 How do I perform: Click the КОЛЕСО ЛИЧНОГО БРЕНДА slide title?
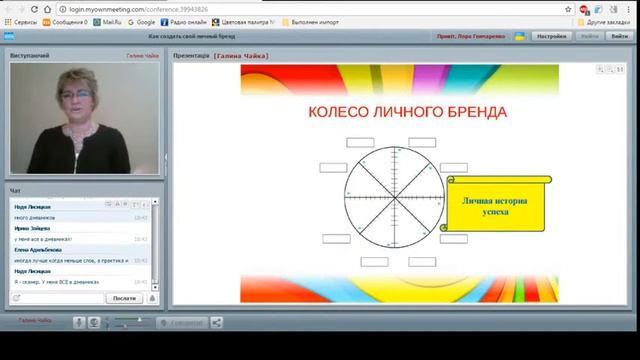tap(407, 112)
